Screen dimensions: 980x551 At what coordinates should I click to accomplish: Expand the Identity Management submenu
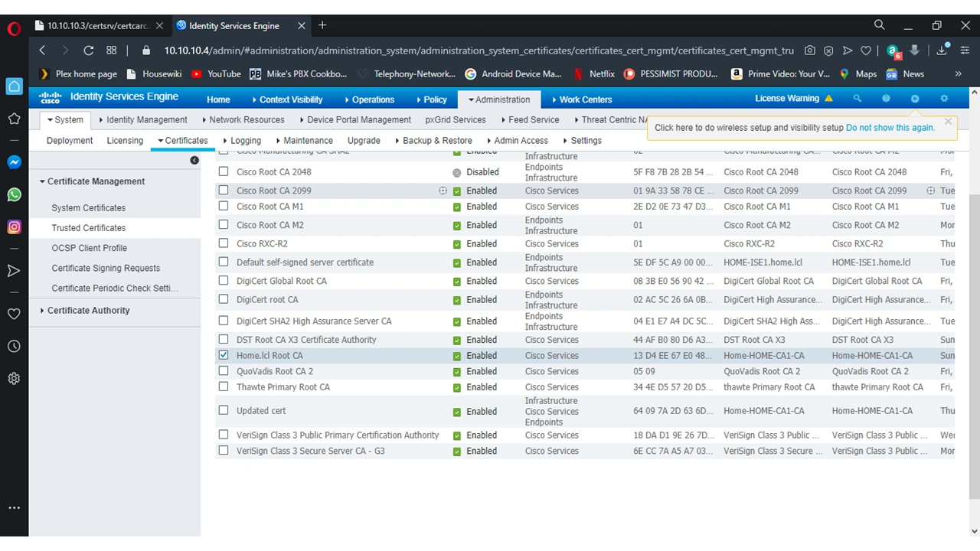[143, 119]
